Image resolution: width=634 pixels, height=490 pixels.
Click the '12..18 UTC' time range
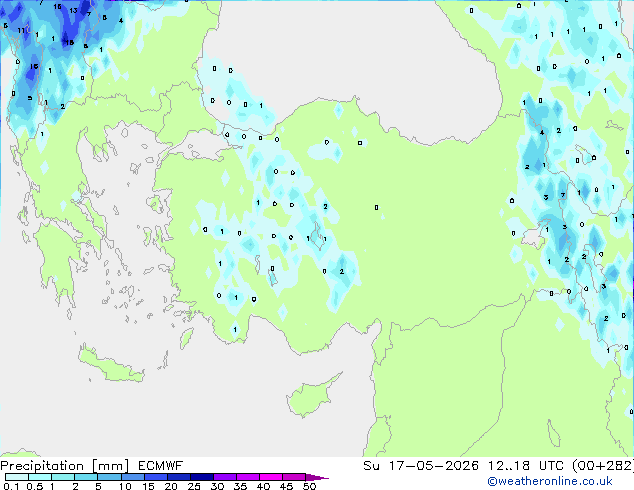526,466
